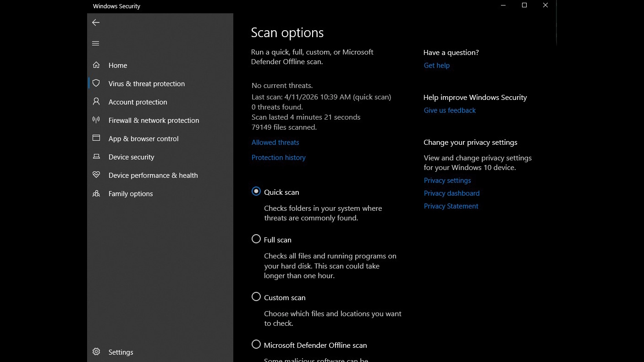View Protection history
The height and width of the screenshot is (362, 644).
coord(278,158)
